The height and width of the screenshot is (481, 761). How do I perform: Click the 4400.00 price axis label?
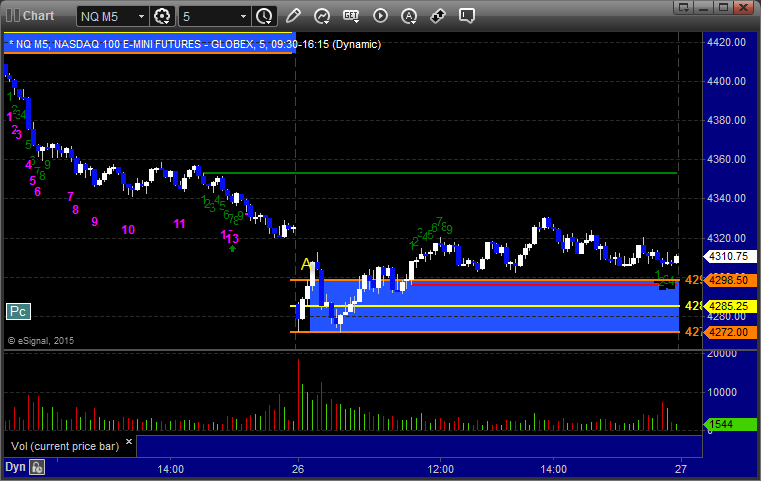coord(727,81)
